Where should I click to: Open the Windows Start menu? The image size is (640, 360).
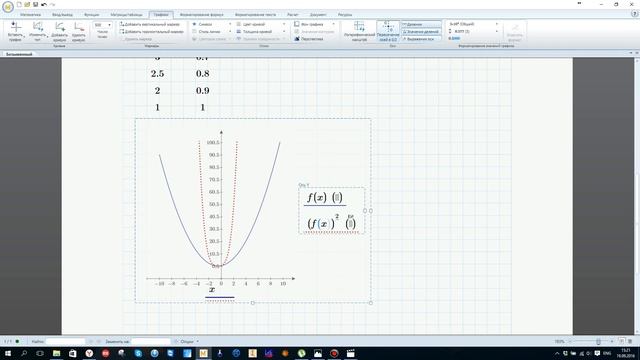coord(7,353)
